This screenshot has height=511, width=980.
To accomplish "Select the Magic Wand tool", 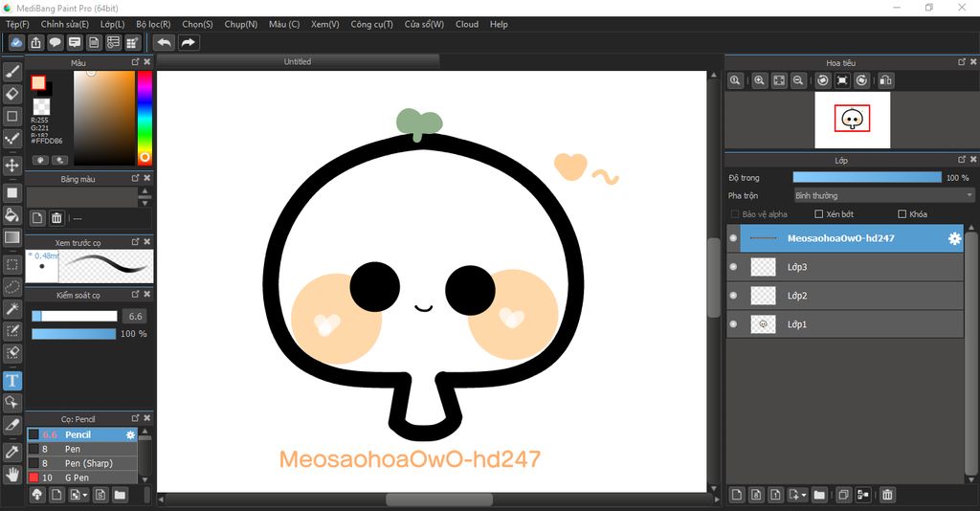I will point(11,308).
